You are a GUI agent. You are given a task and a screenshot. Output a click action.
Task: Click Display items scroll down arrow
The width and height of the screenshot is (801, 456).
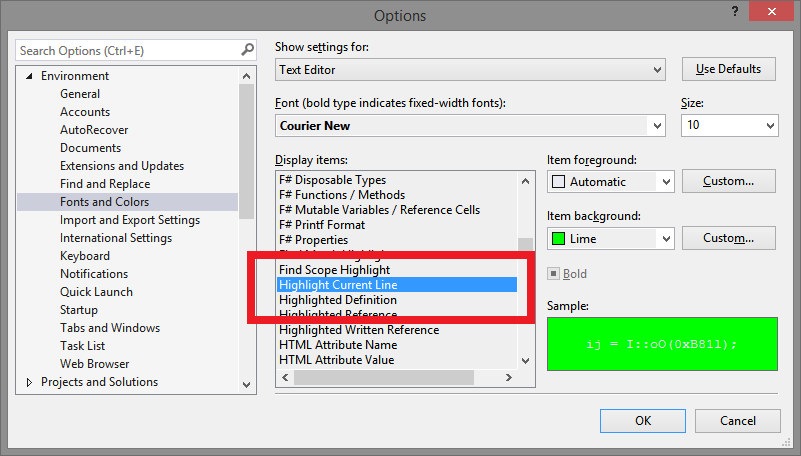point(525,361)
